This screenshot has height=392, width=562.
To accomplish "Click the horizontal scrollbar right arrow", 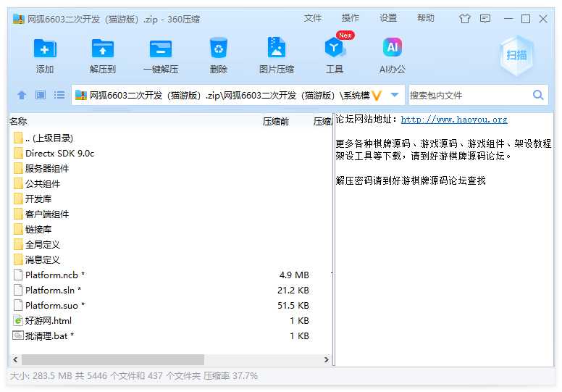I will [x=326, y=359].
